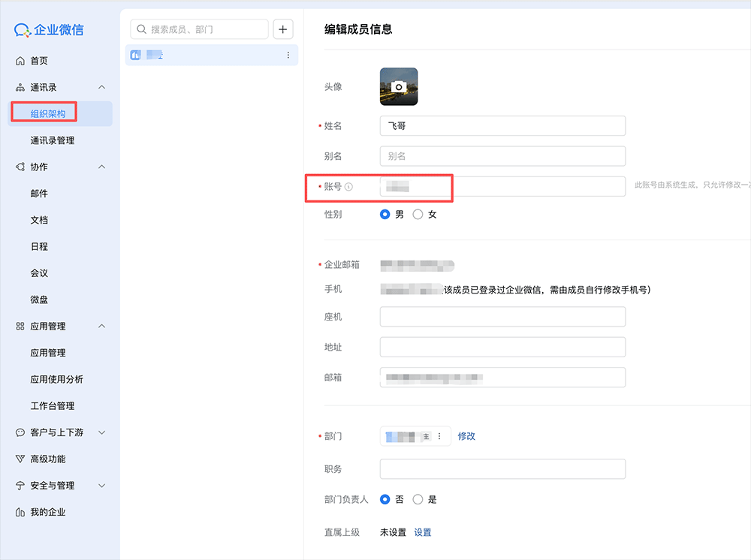Collapse the 通讯录 section

[x=102, y=86]
